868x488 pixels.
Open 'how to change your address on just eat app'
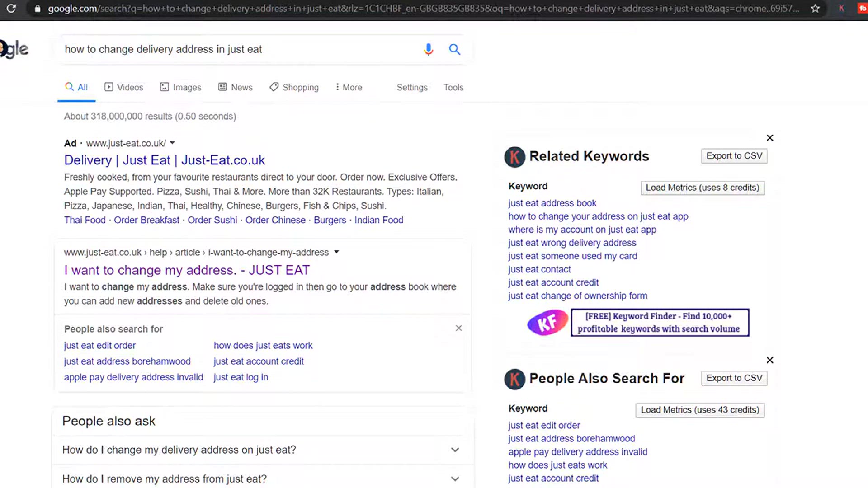[598, 216]
